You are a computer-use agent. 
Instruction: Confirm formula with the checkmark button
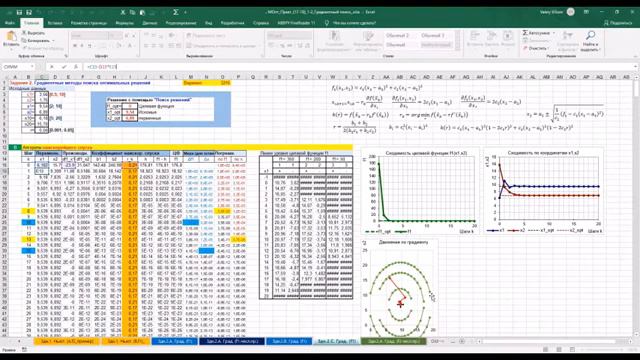tap(64, 67)
